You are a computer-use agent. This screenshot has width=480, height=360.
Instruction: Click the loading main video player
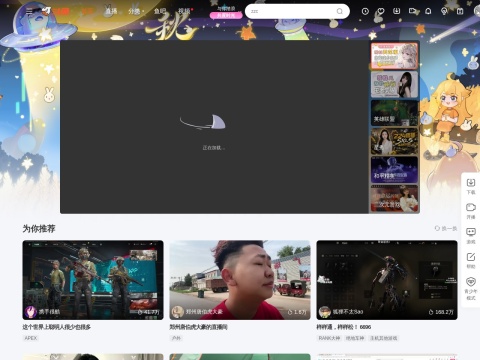(214, 127)
